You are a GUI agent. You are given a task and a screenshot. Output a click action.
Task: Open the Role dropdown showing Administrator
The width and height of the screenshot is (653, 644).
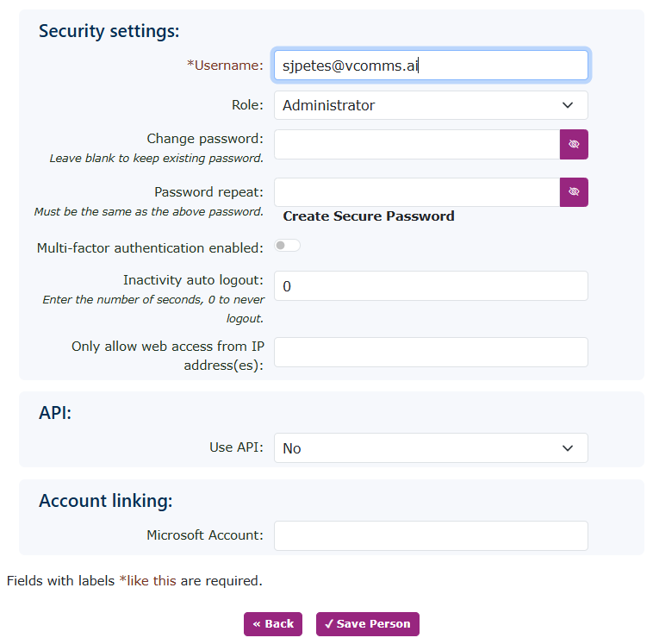[431, 105]
